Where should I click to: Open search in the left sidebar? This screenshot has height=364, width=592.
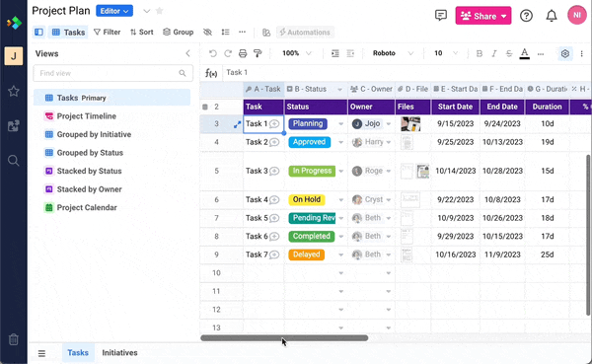(14, 161)
